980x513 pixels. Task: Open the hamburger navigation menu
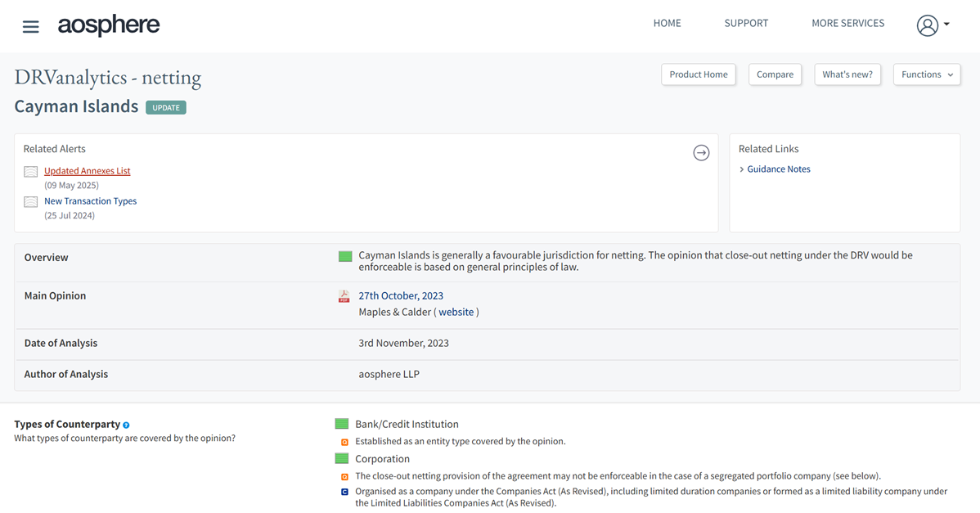(x=30, y=26)
